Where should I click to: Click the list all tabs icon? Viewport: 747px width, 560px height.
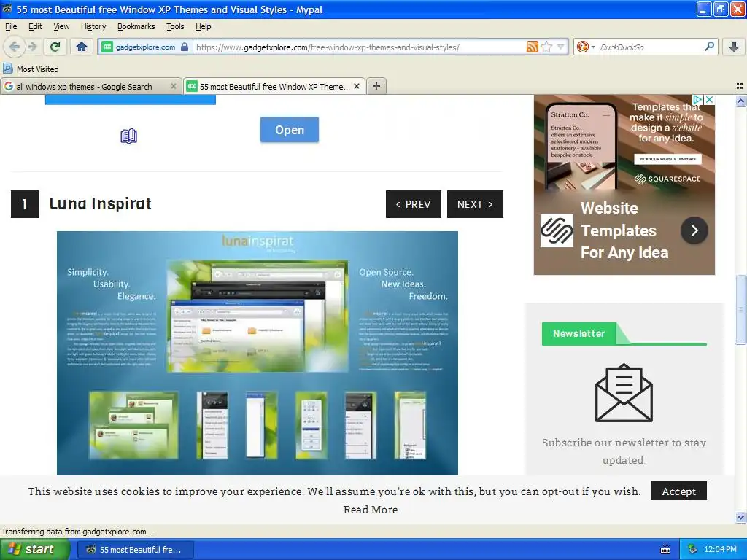coord(740,86)
